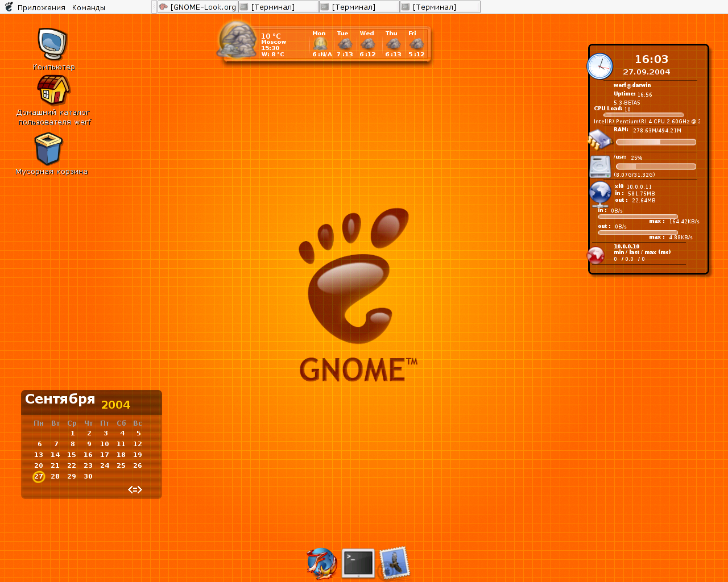Click the analog clock icon in monitor

point(600,66)
